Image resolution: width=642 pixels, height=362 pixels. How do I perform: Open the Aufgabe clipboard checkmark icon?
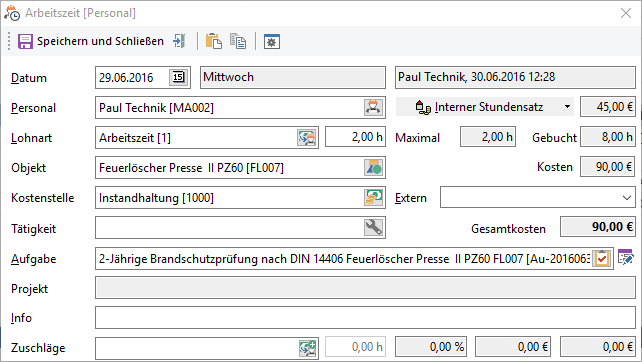pos(602,258)
